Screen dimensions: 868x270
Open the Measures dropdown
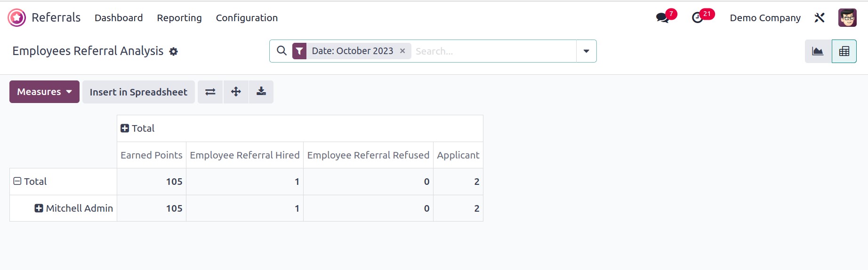coord(44,92)
